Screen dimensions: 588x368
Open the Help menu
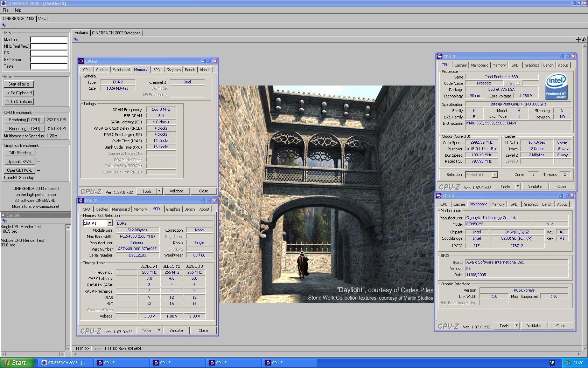click(x=17, y=10)
